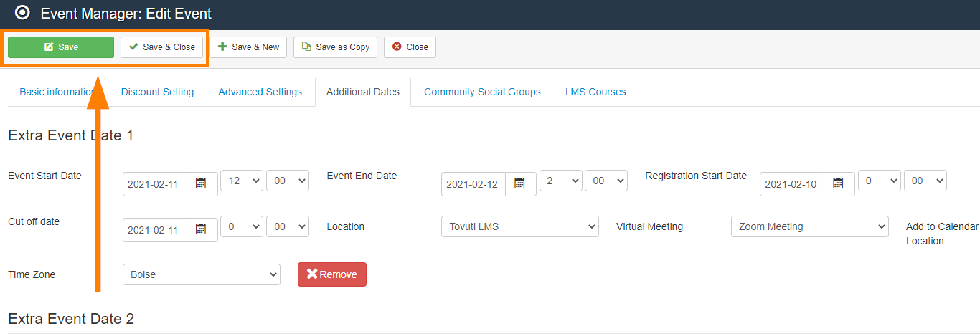Click Save as Copy button
Image resolution: width=980 pixels, height=336 pixels.
click(336, 47)
